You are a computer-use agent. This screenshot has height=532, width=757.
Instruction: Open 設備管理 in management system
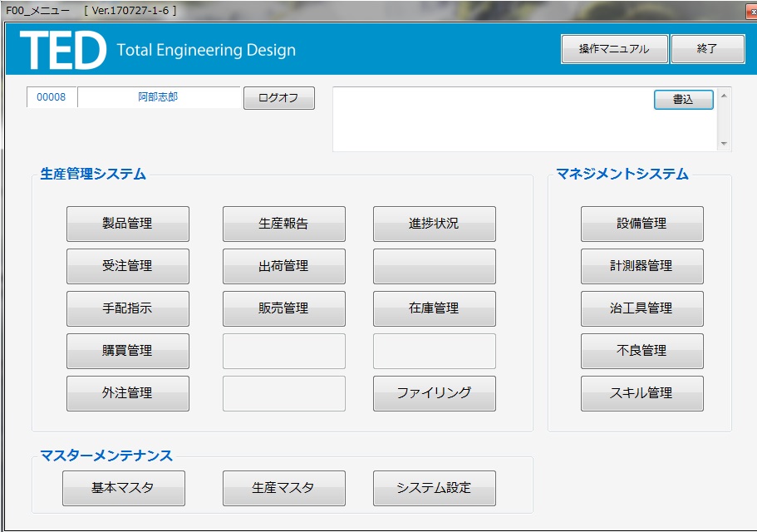click(641, 224)
